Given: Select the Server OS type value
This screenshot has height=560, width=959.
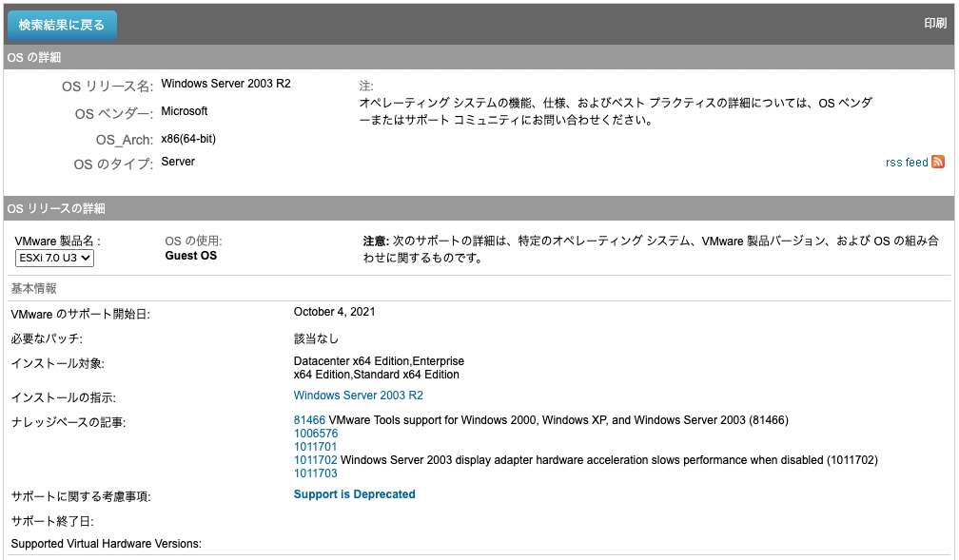Looking at the screenshot, I should point(178,162).
